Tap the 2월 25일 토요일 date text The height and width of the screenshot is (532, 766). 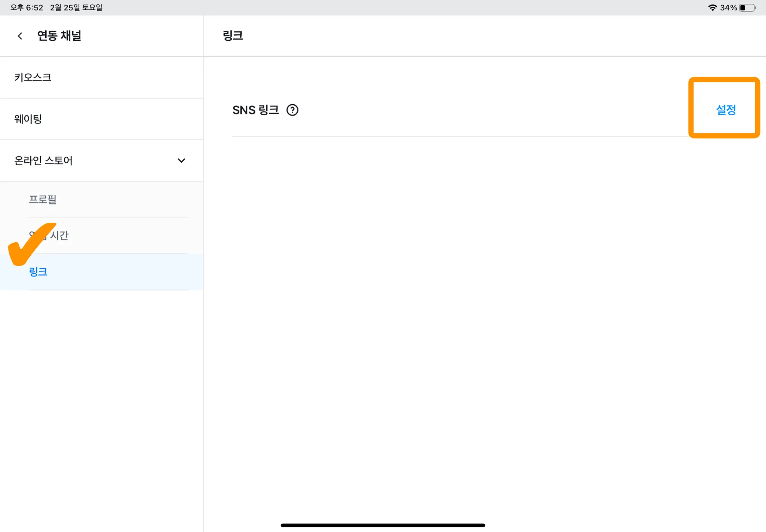pyautogui.click(x=76, y=7)
